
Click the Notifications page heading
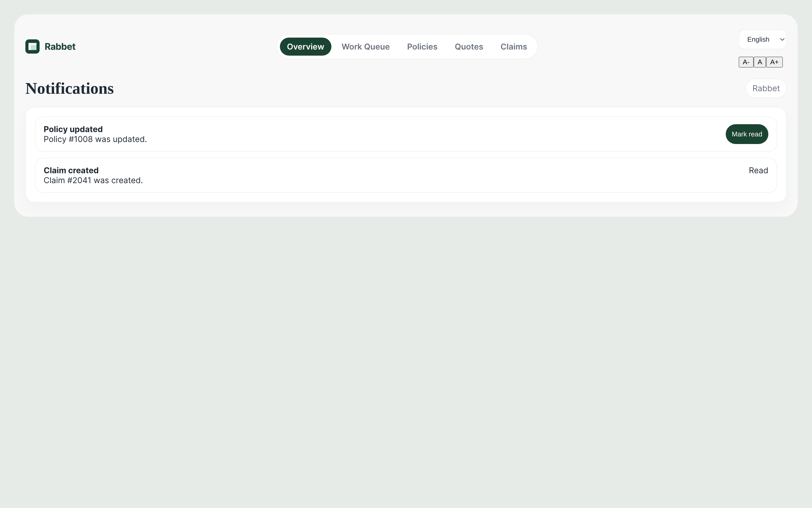pos(70,88)
